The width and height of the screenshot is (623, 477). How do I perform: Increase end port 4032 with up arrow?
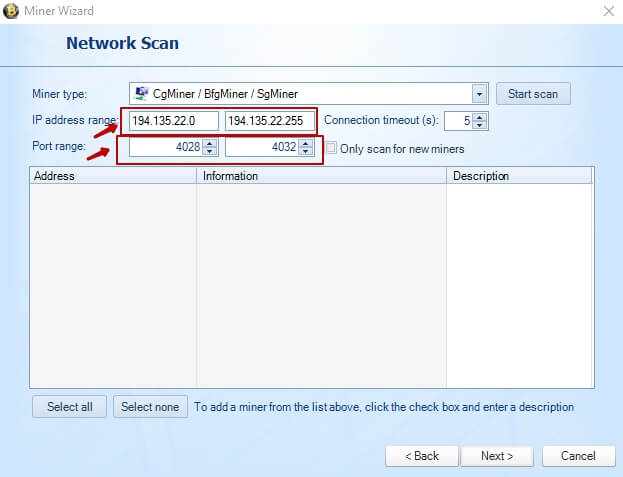[306, 143]
